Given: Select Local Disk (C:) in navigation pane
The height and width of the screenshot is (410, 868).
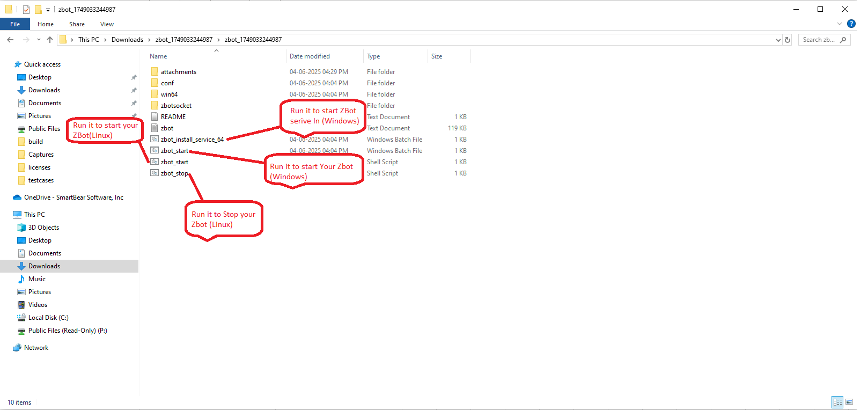Looking at the screenshot, I should tap(48, 318).
